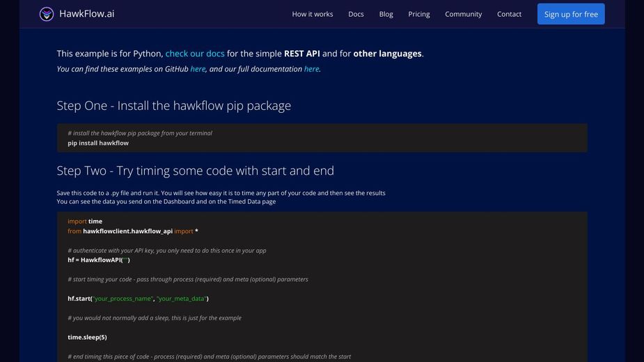Viewport: 644px width, 362px height.
Task: Open the full documentation "here" link
Action: click(311, 69)
